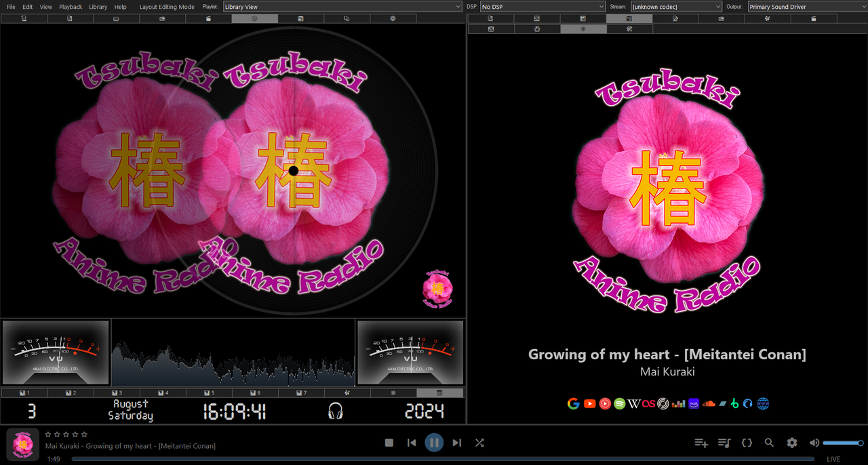Click the headphones icon beside the clock
The width and height of the screenshot is (868, 465).
coord(335,411)
